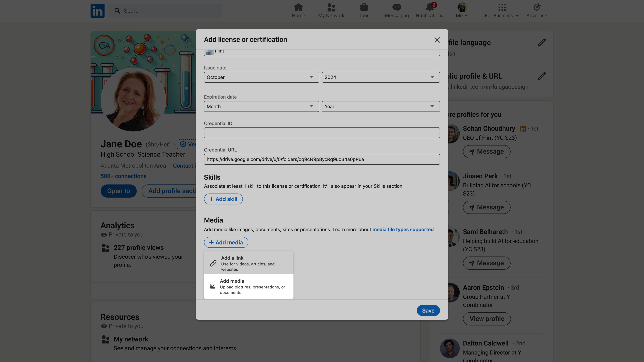Open the Home nav icon
The image size is (644, 362).
(298, 10)
